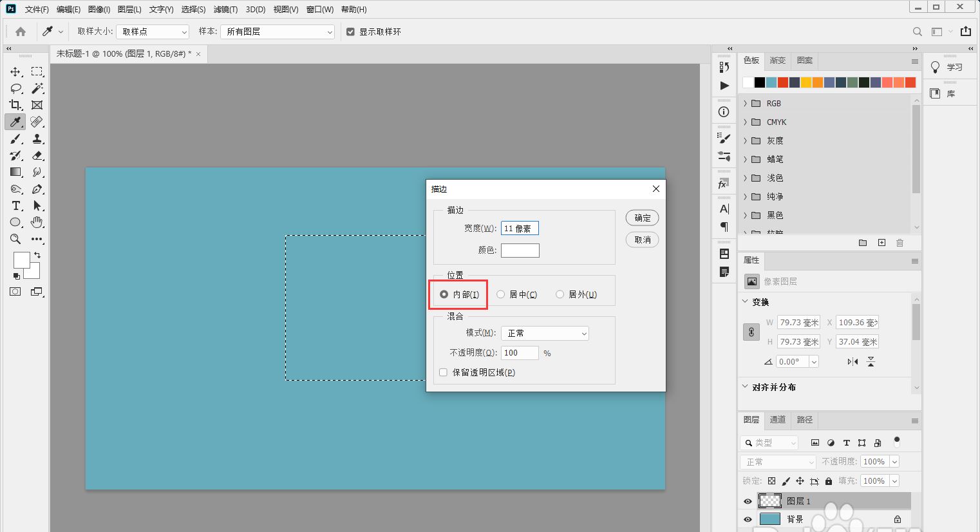Image resolution: width=980 pixels, height=532 pixels.
Task: Open the Paragraph panel icon
Action: click(724, 227)
